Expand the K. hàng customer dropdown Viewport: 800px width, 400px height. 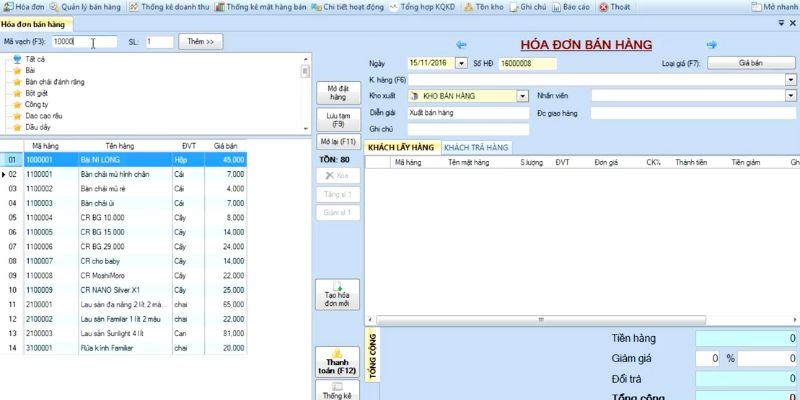point(791,80)
